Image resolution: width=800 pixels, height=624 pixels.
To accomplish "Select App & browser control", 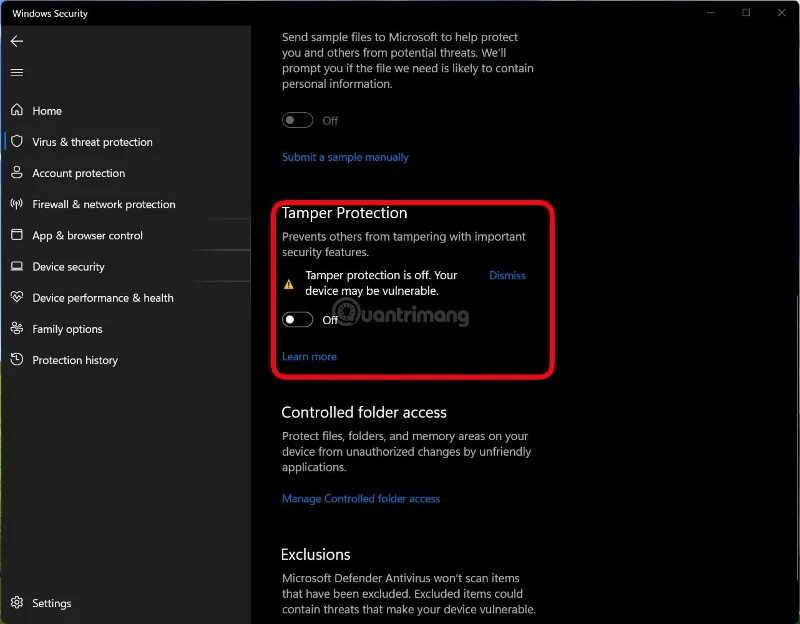I will (89, 235).
